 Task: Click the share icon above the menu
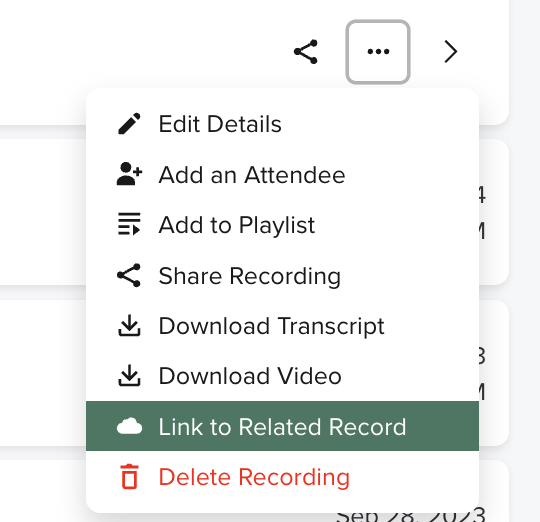[306, 52]
